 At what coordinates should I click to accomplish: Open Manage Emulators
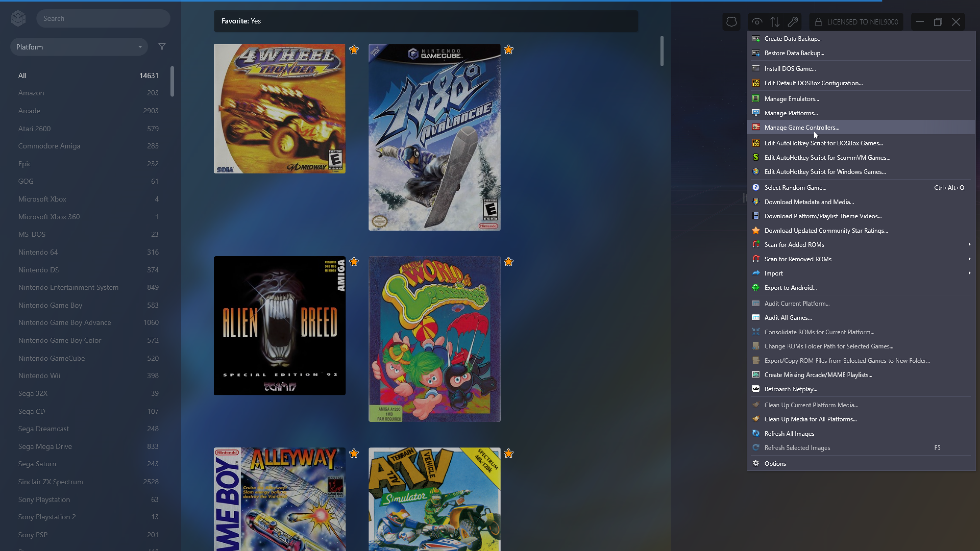(861, 99)
